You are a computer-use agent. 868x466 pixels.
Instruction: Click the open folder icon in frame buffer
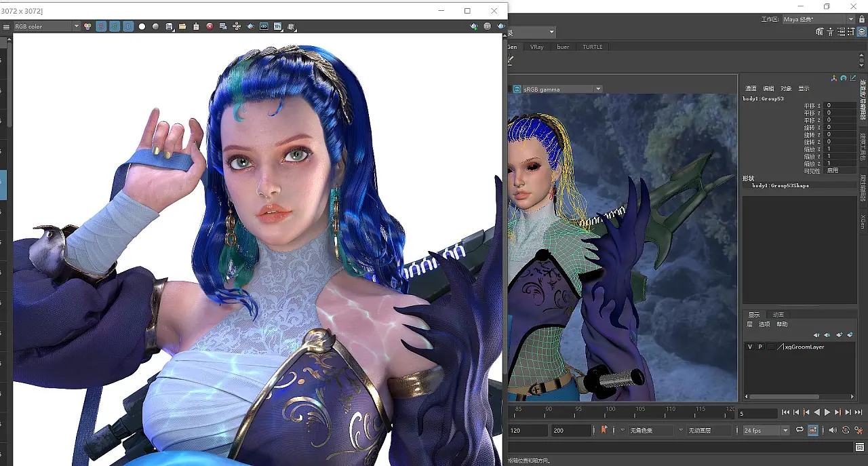pyautogui.click(x=183, y=26)
